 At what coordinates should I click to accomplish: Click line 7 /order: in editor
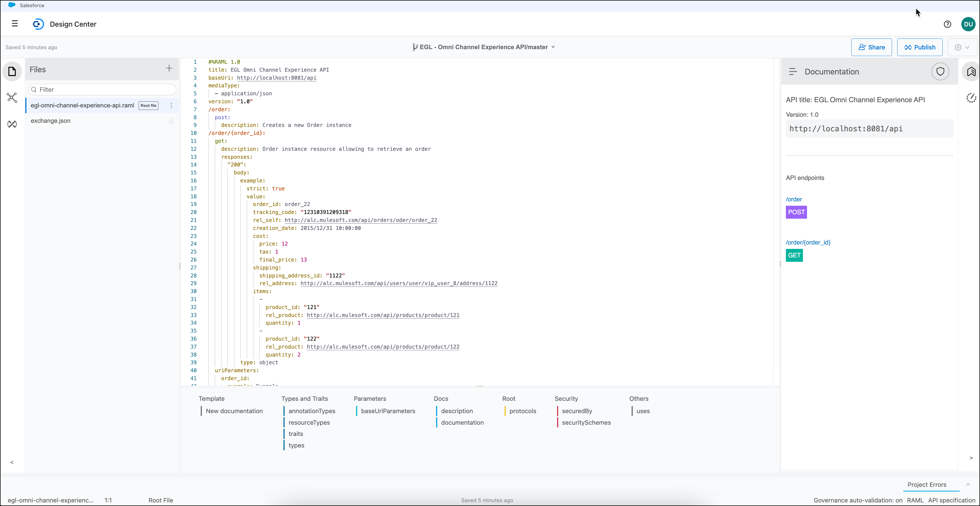tap(219, 110)
